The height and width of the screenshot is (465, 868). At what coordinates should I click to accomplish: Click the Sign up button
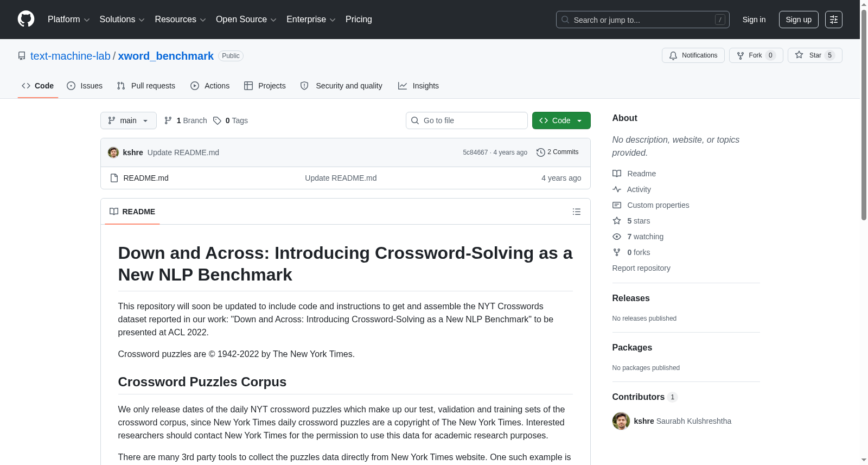coord(799,20)
